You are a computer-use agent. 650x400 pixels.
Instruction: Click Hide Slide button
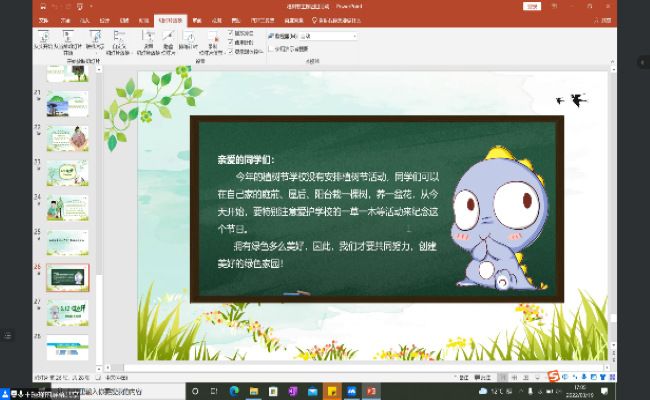point(169,40)
